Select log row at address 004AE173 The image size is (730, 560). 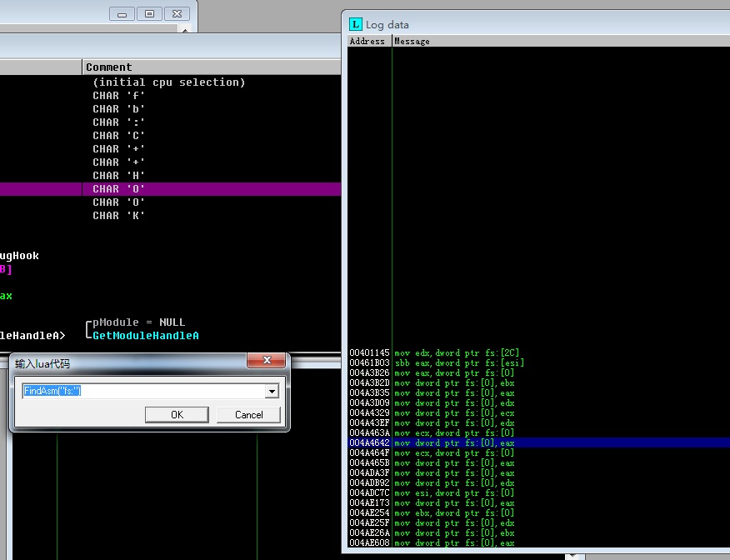[538, 502]
